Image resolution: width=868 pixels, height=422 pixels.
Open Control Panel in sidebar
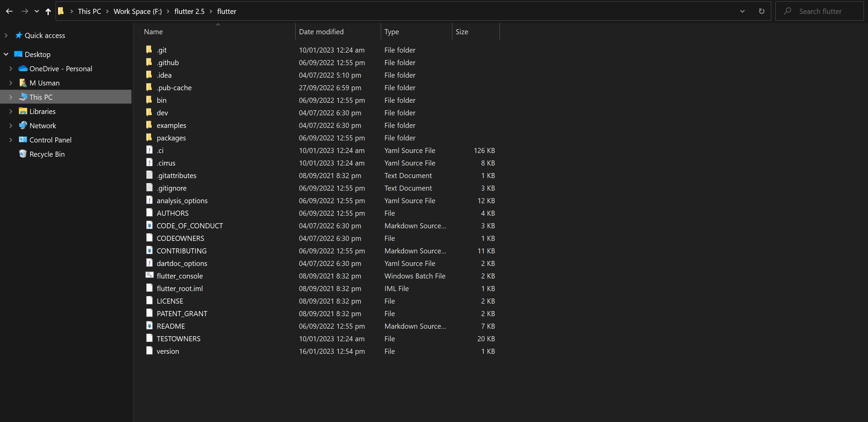(x=50, y=140)
